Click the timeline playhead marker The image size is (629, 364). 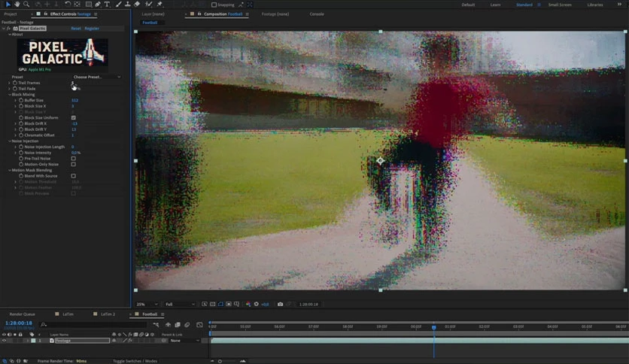pyautogui.click(x=433, y=327)
